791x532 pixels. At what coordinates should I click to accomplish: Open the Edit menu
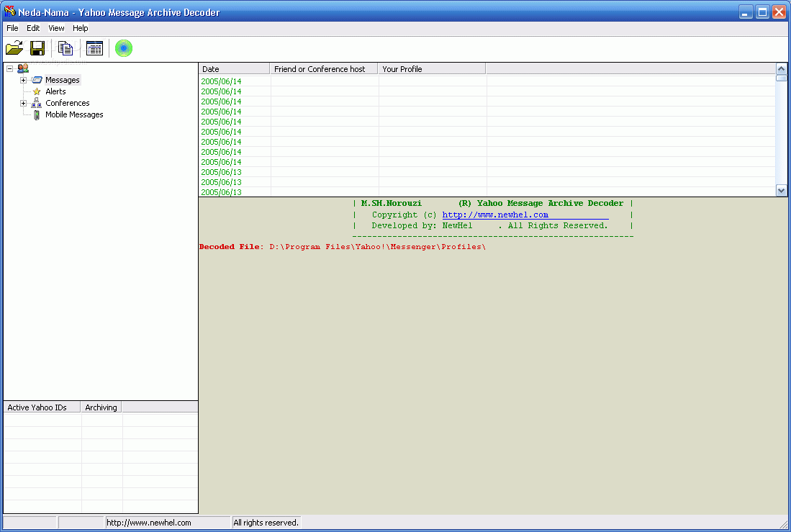click(33, 28)
